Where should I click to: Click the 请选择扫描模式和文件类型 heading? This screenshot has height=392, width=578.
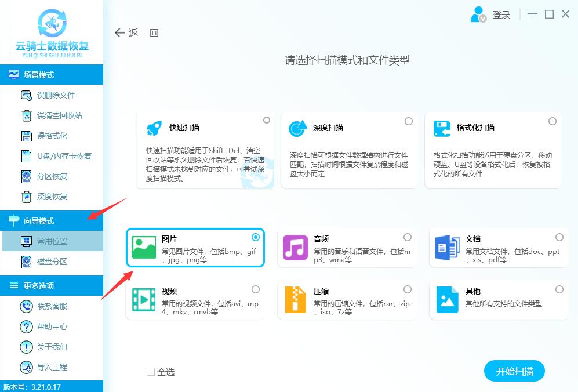click(347, 60)
